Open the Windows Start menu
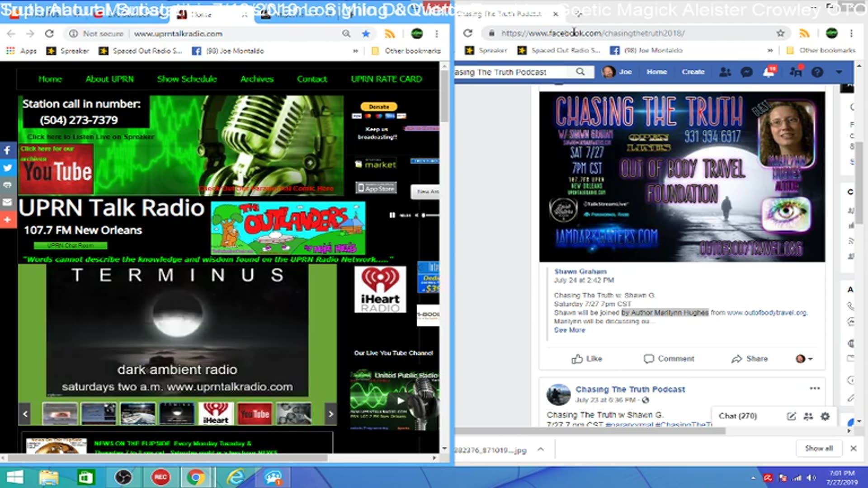The image size is (868, 488). [15, 477]
